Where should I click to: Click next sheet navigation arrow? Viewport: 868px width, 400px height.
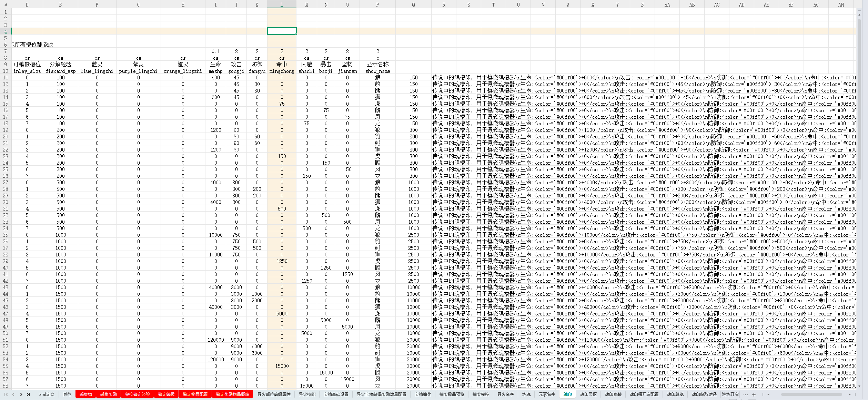coord(21,394)
